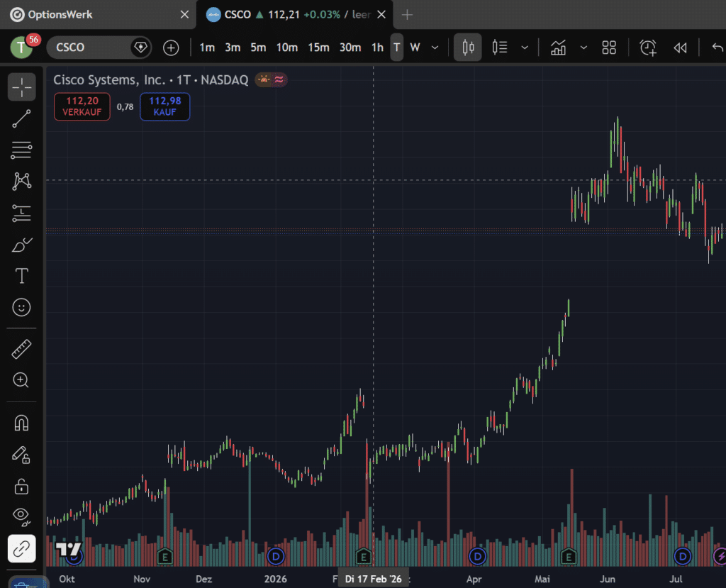Click the TradingView logo on chart
This screenshot has width=726, height=588.
68,549
